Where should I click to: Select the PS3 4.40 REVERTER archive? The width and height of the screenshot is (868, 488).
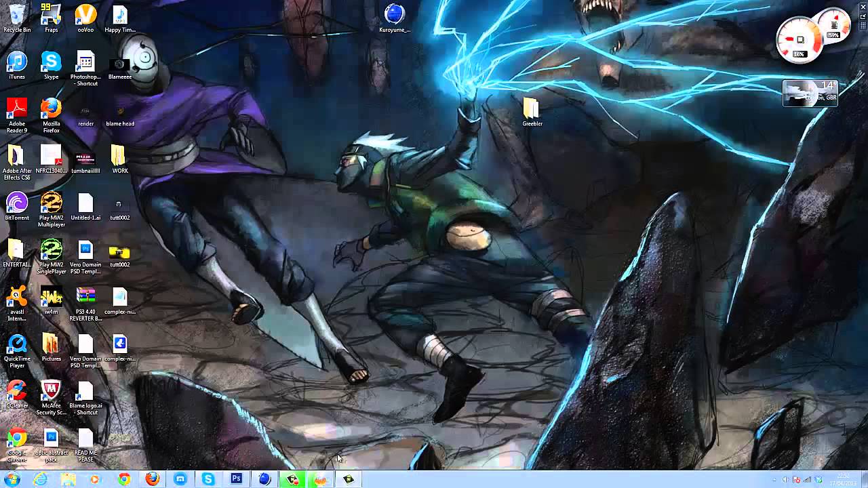(x=85, y=303)
